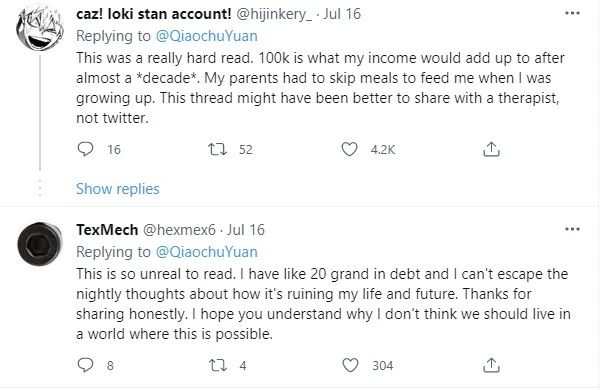Open TexMech profile name
600x390 pixels.
[107, 230]
